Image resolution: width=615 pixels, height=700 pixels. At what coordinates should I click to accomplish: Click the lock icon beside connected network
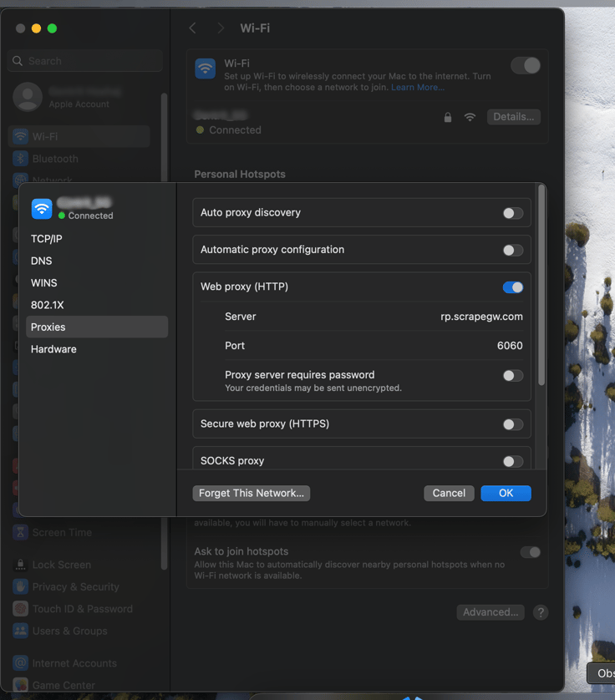tap(448, 118)
